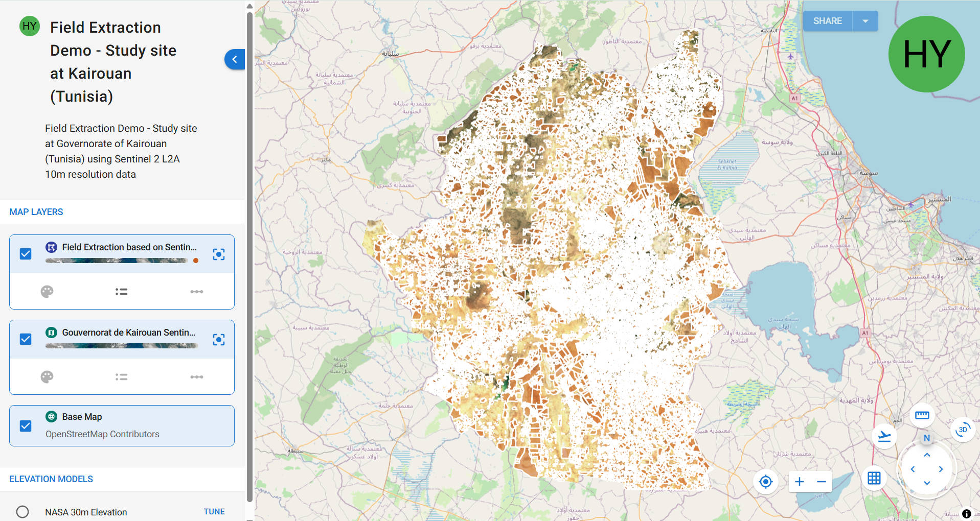Zoom to Field Extraction layer extent

click(x=219, y=254)
